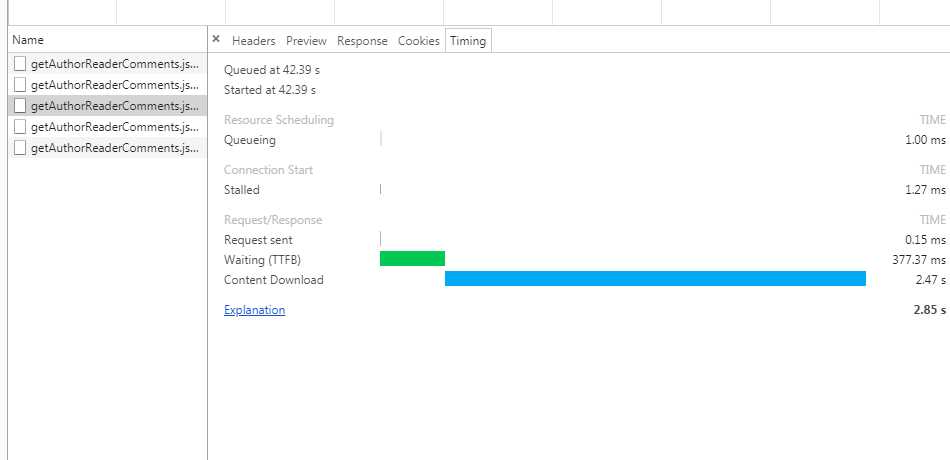
Task: Click the 'Started at 42.39 s' text
Action: pos(270,90)
